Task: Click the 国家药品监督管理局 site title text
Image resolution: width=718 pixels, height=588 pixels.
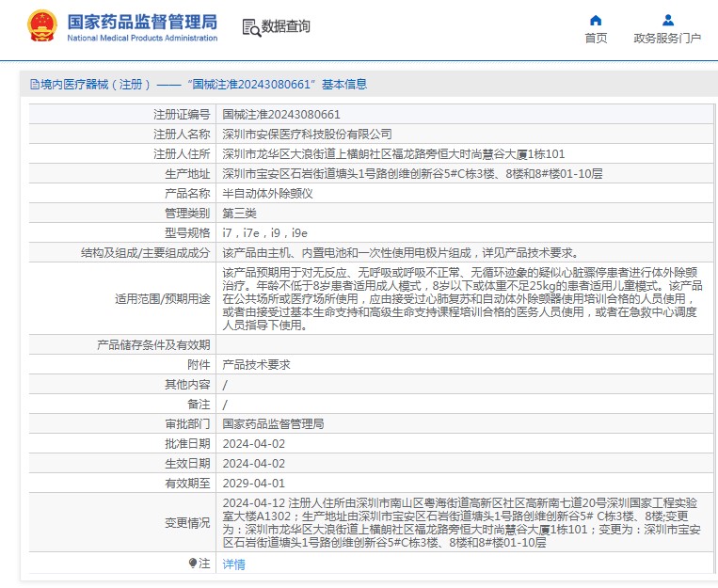Action: (142, 21)
